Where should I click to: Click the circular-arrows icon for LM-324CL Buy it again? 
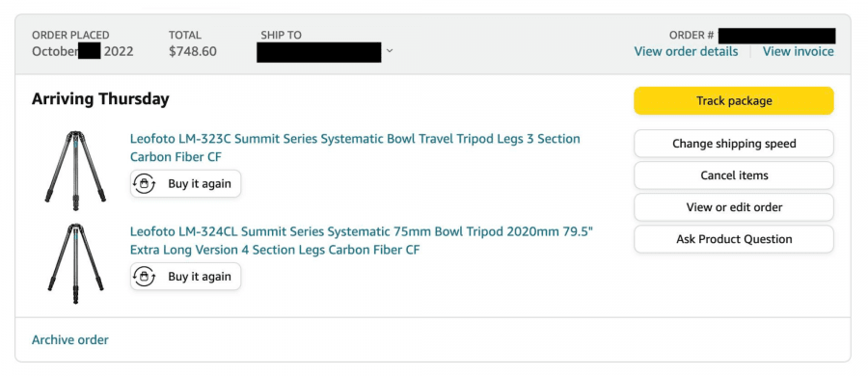click(144, 277)
